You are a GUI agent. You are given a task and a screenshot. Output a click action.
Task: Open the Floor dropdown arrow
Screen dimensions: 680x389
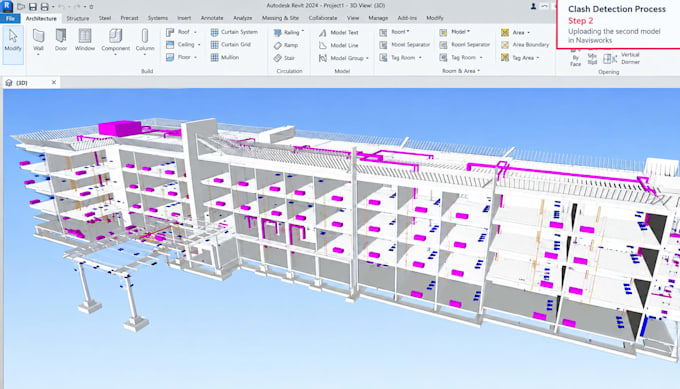click(196, 57)
